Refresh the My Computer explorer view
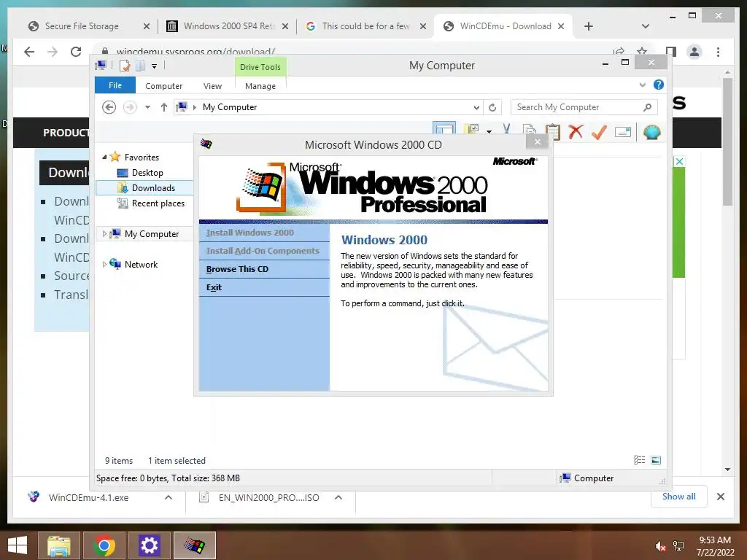The height and width of the screenshot is (560, 747). (x=492, y=108)
